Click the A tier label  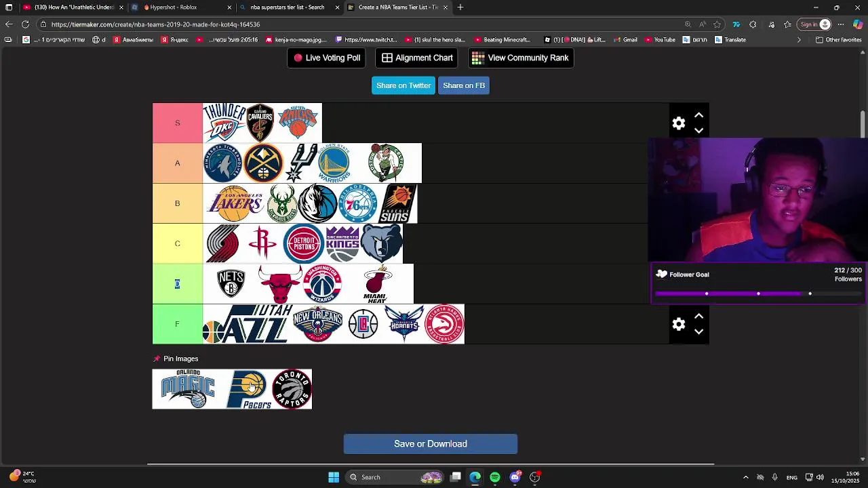tap(178, 163)
